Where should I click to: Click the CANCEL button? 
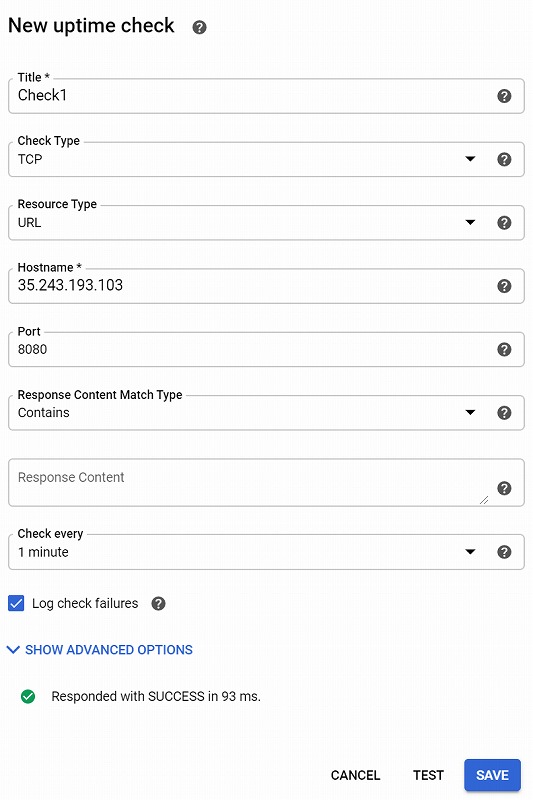(356, 775)
